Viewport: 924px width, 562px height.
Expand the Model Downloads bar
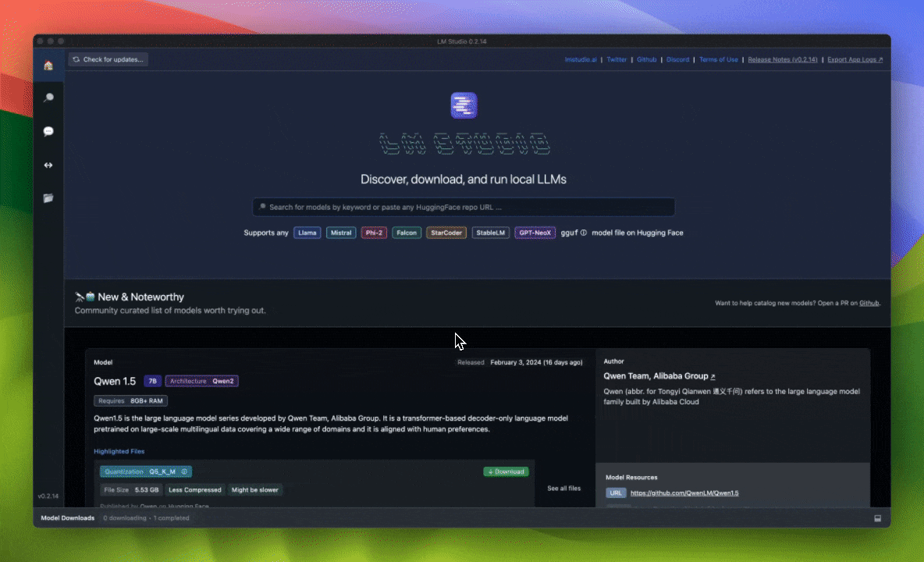pos(68,518)
